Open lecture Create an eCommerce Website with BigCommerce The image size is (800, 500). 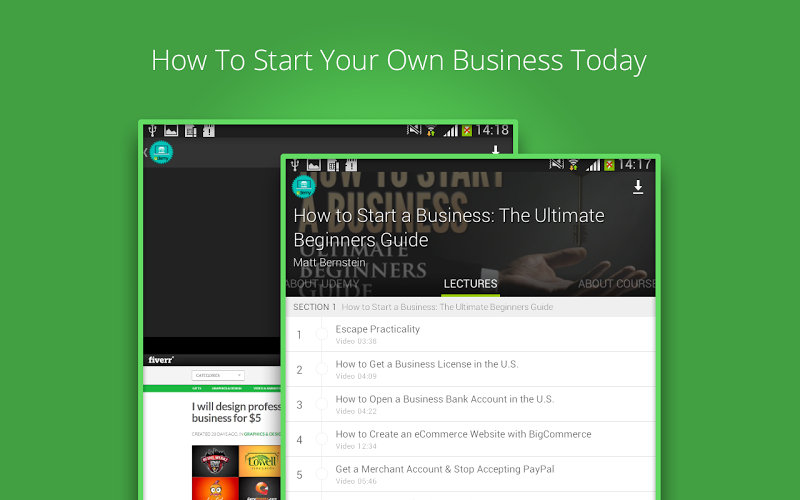(x=470, y=439)
